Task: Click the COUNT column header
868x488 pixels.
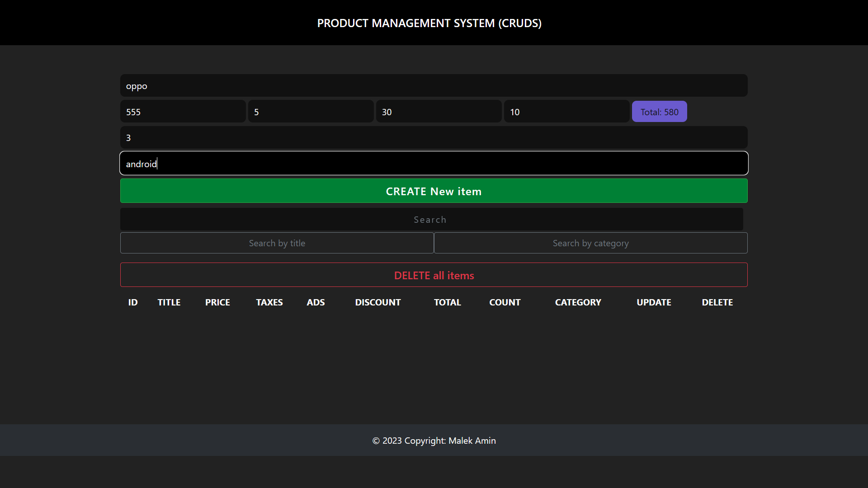Action: 505,302
